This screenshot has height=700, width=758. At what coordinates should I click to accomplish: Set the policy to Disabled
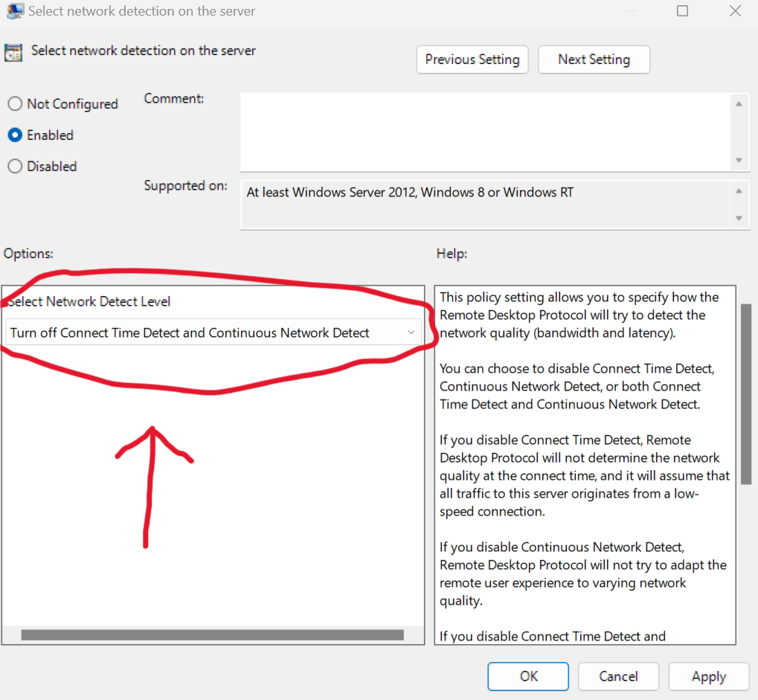coord(15,167)
